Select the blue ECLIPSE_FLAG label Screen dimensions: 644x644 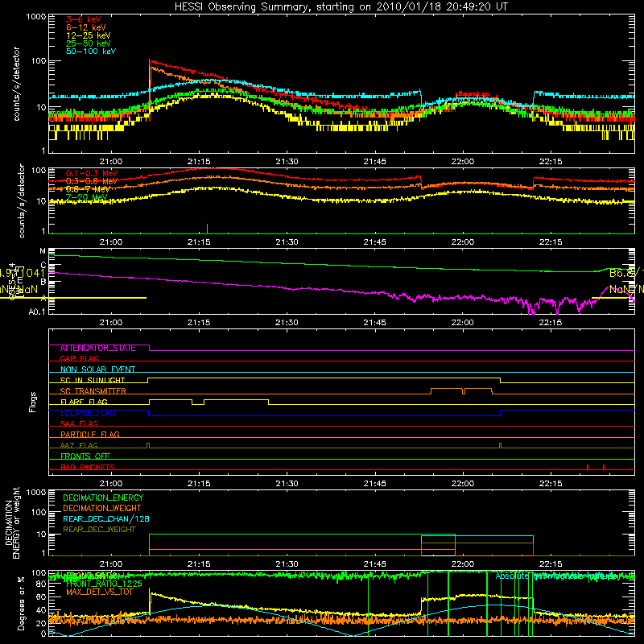88,413
